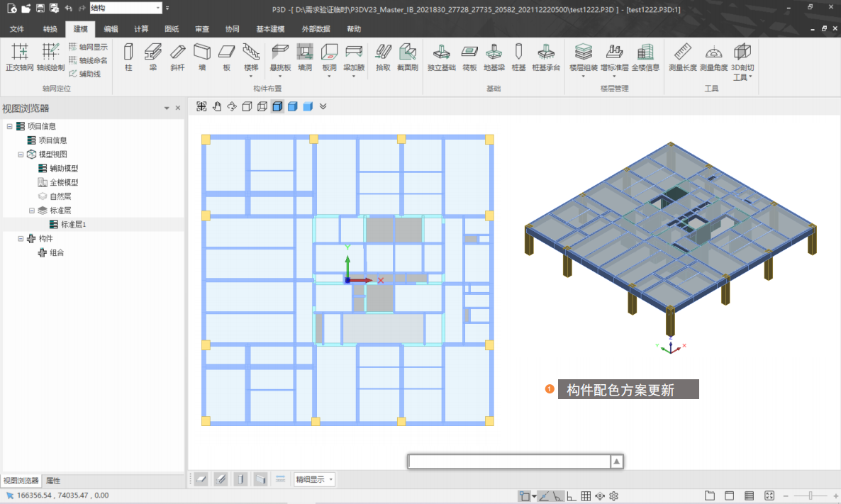
Task: Select the 柱 (column) tool
Action: [x=128, y=56]
